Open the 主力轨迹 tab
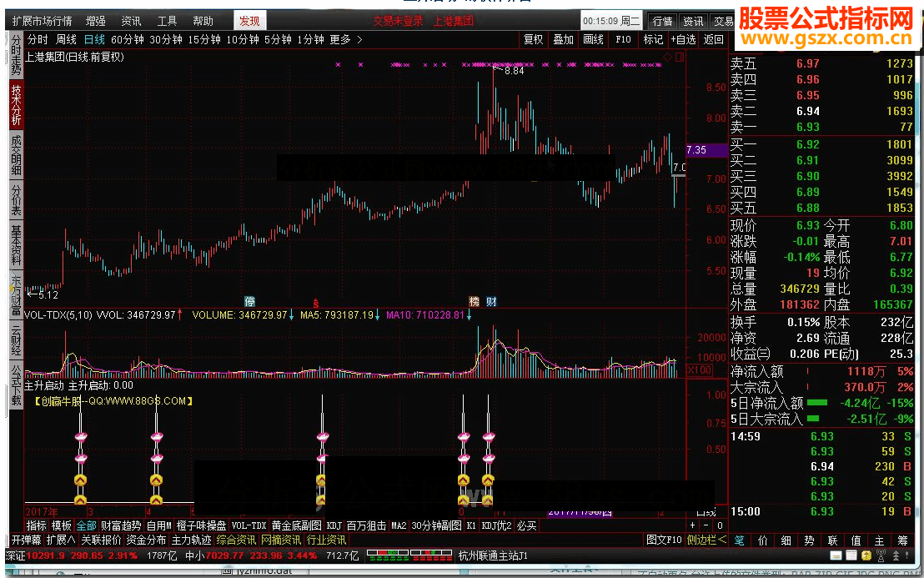 pos(192,540)
